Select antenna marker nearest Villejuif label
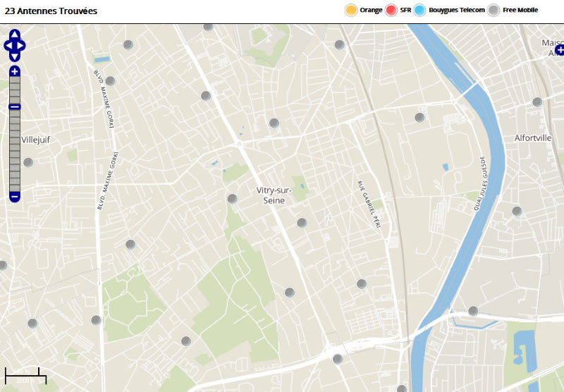The width and height of the screenshot is (564, 392). pyautogui.click(x=28, y=162)
